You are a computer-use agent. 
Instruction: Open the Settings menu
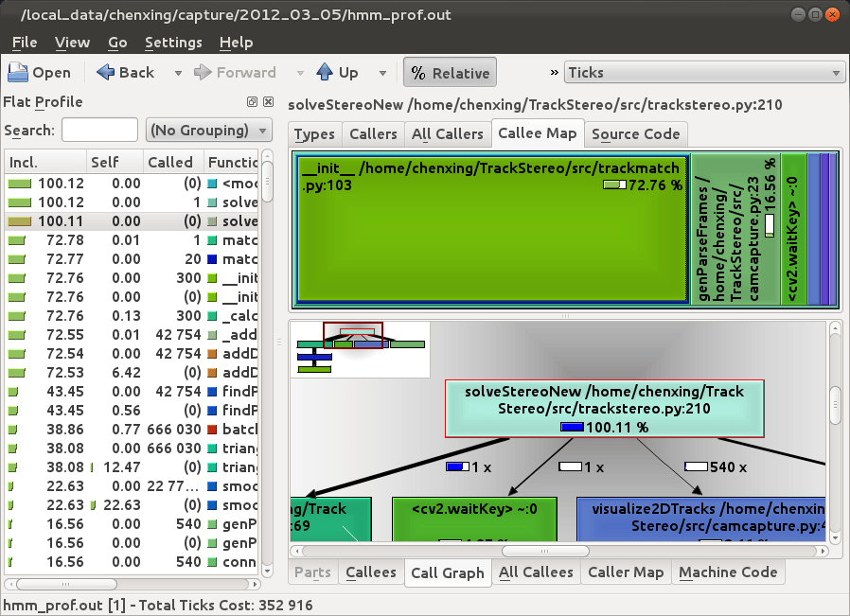coord(175,42)
